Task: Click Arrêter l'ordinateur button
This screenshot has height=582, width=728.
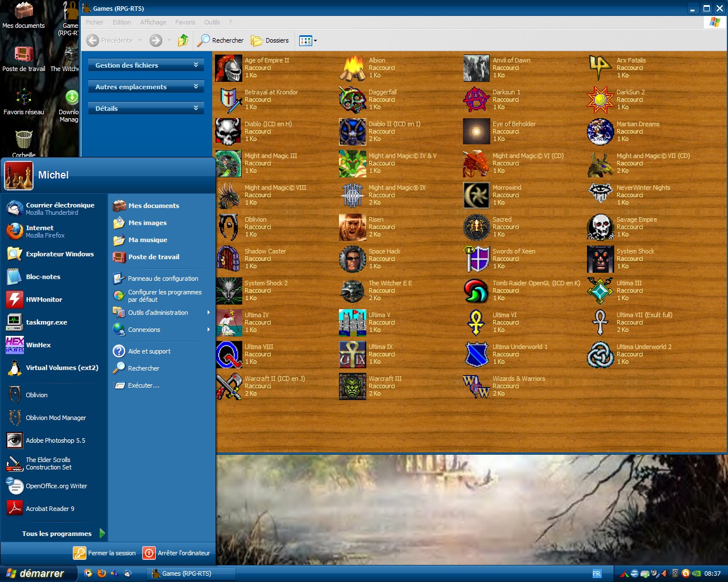Action: [176, 553]
